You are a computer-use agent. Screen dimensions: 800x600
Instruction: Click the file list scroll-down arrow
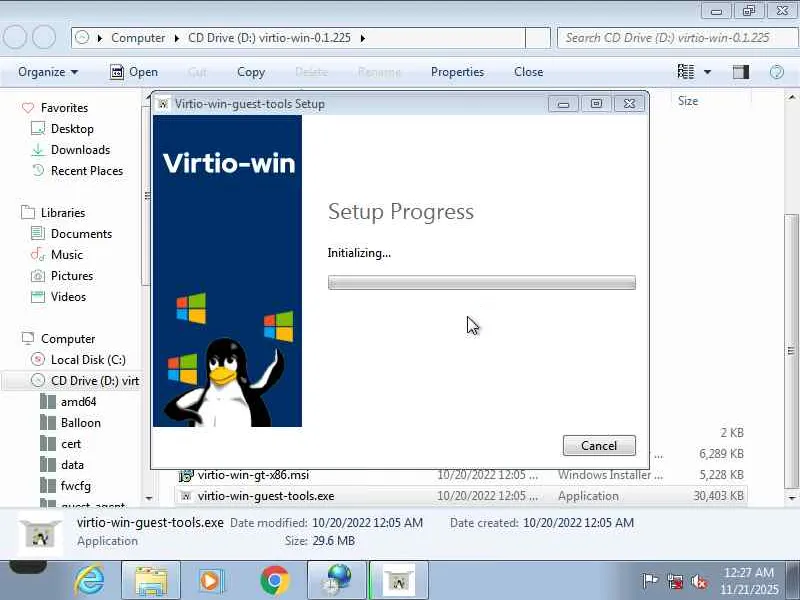(792, 498)
